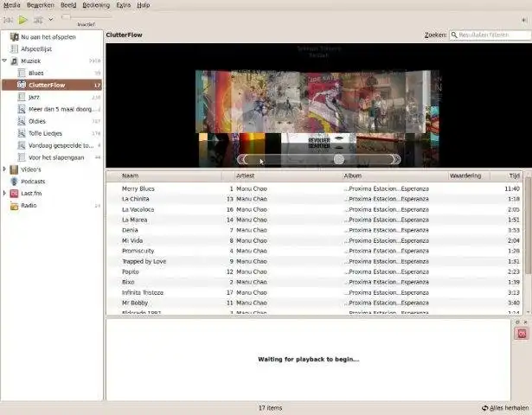
Task: Select the La Marea track row
Action: [x=315, y=220]
